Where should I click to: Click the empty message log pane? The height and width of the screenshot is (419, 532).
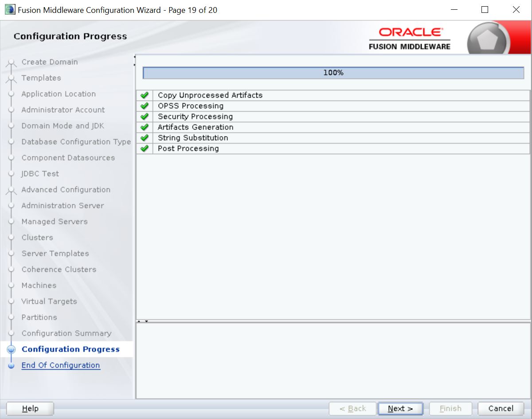coord(333,360)
